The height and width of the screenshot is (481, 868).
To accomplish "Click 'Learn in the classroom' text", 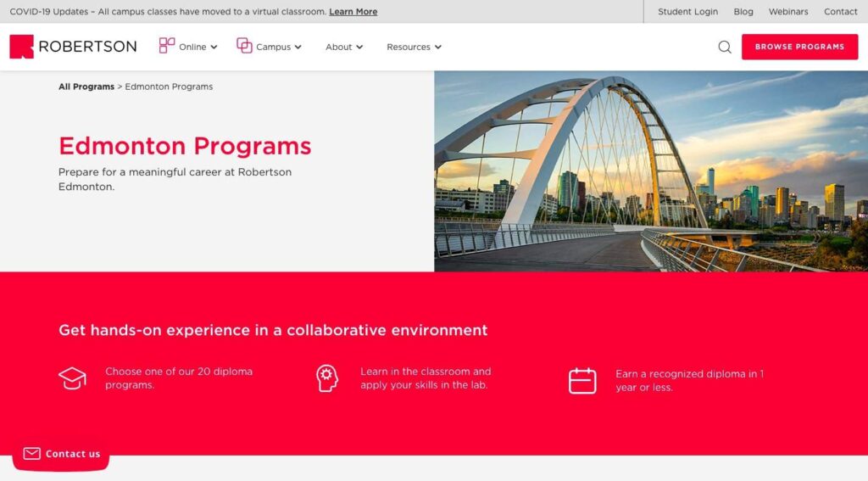I will click(426, 378).
